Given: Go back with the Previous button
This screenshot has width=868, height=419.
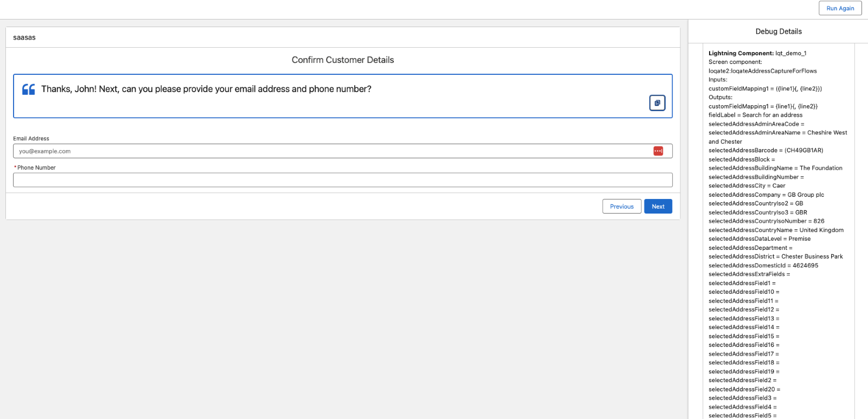Looking at the screenshot, I should tap(622, 207).
